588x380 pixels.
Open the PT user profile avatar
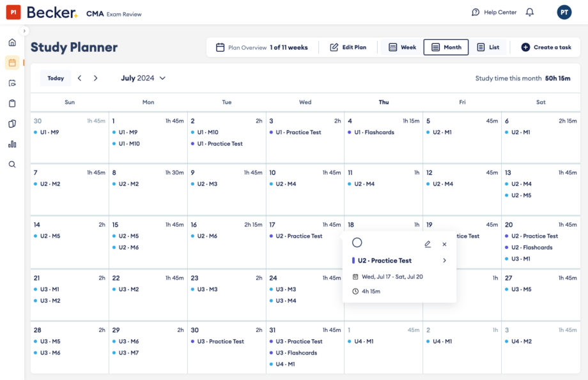pos(564,12)
